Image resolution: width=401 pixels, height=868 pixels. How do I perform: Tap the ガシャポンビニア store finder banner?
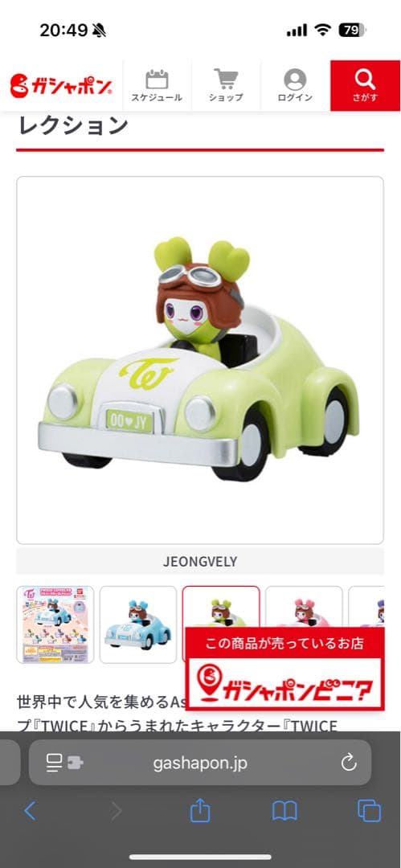(x=284, y=684)
